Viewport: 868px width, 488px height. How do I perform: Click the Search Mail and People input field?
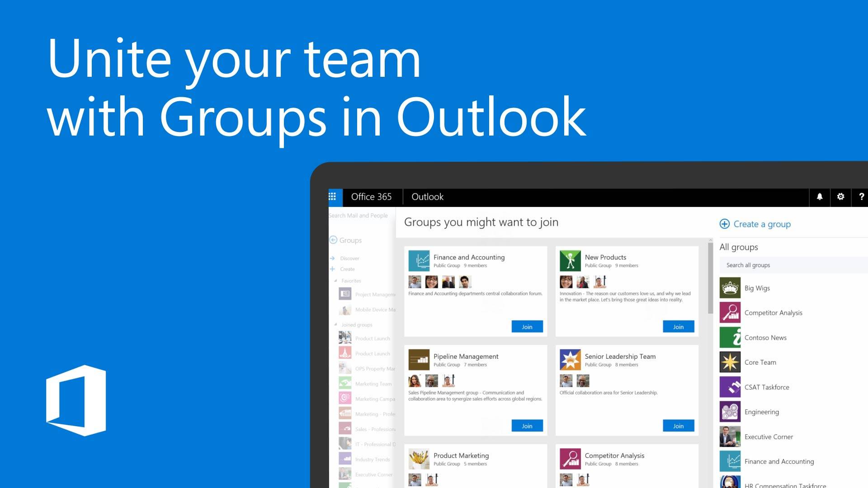[x=359, y=215]
